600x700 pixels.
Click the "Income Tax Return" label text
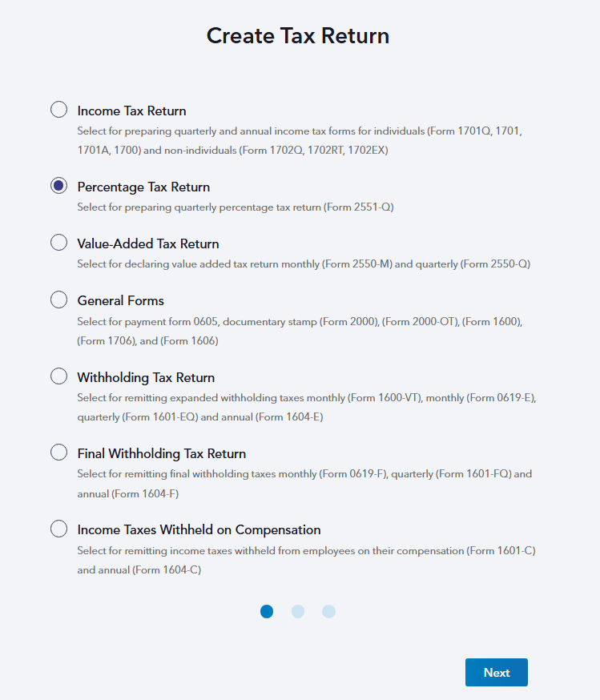[131, 111]
